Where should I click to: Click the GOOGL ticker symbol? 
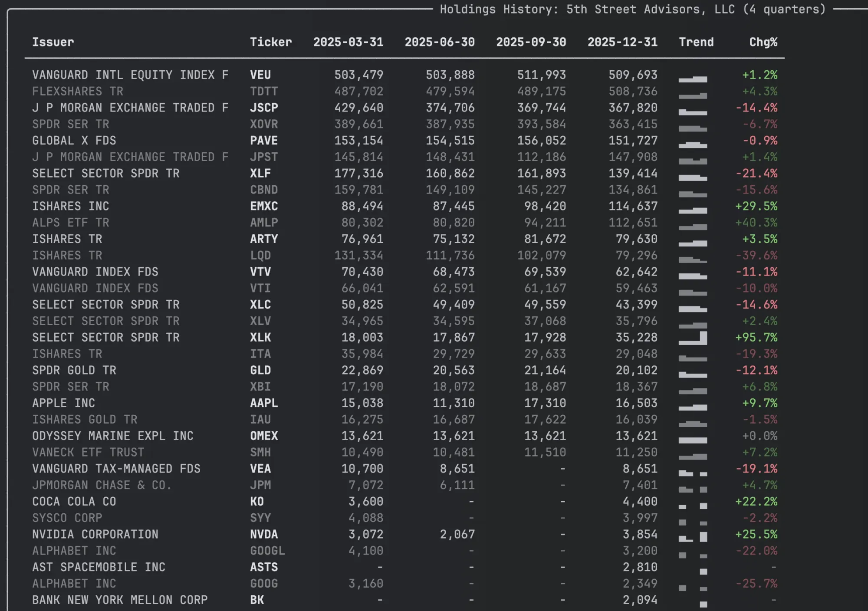point(267,551)
